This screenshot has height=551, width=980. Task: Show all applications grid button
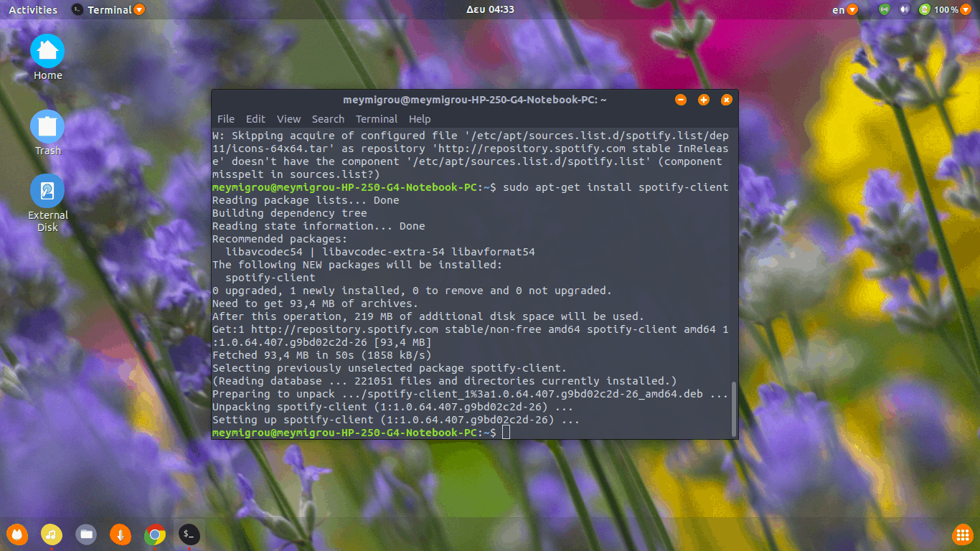[962, 534]
